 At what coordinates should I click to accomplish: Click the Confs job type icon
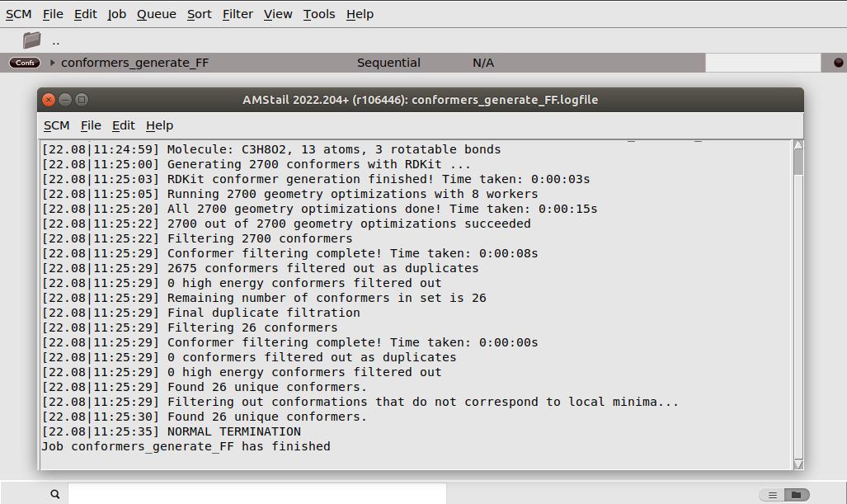coord(24,62)
